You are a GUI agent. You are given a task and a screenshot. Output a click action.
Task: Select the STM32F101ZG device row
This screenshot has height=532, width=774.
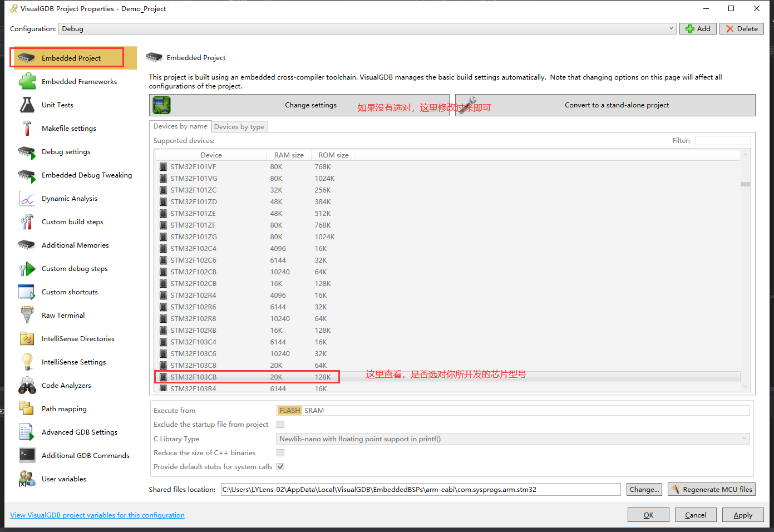447,237
